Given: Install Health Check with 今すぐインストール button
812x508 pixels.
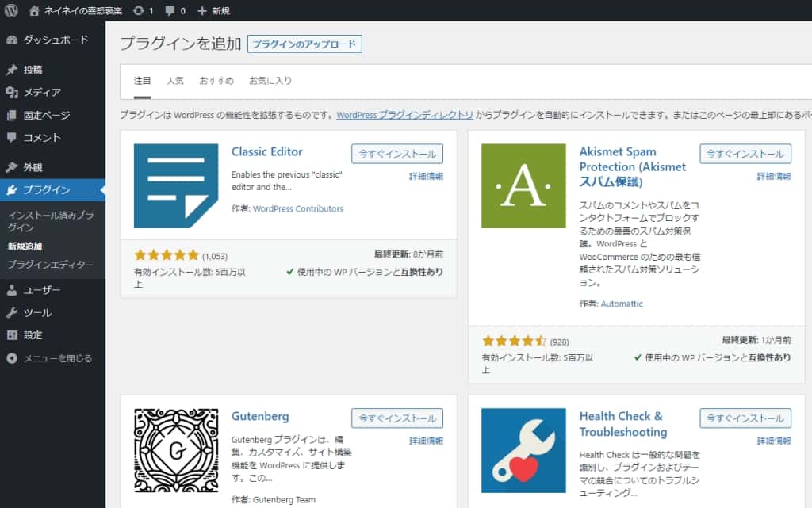Looking at the screenshot, I should (x=745, y=418).
